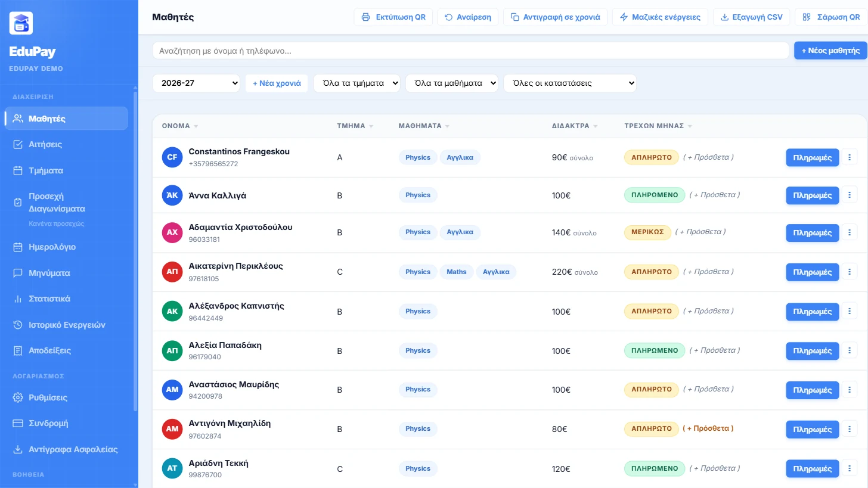Toggle ΑΠΛΗΡΩΤΟ status for Αναστάσιος Μαυρίδης
The width and height of the screenshot is (868, 488).
click(652, 389)
